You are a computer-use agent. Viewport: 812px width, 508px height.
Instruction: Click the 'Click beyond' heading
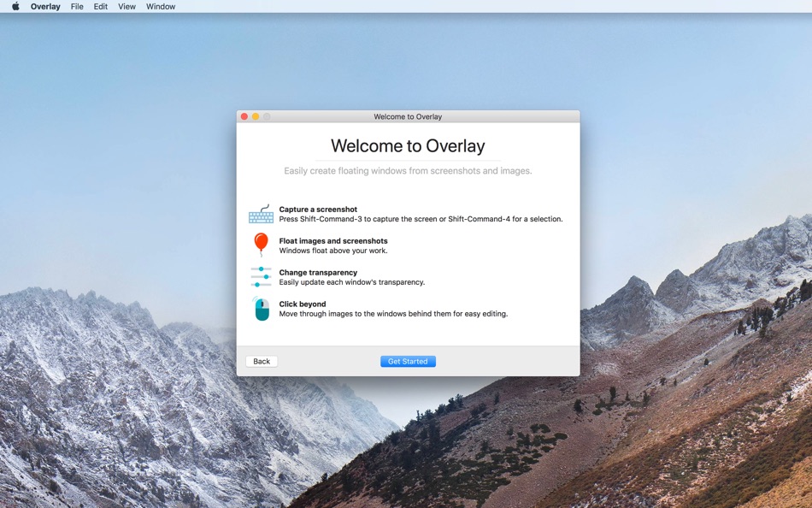coord(303,304)
